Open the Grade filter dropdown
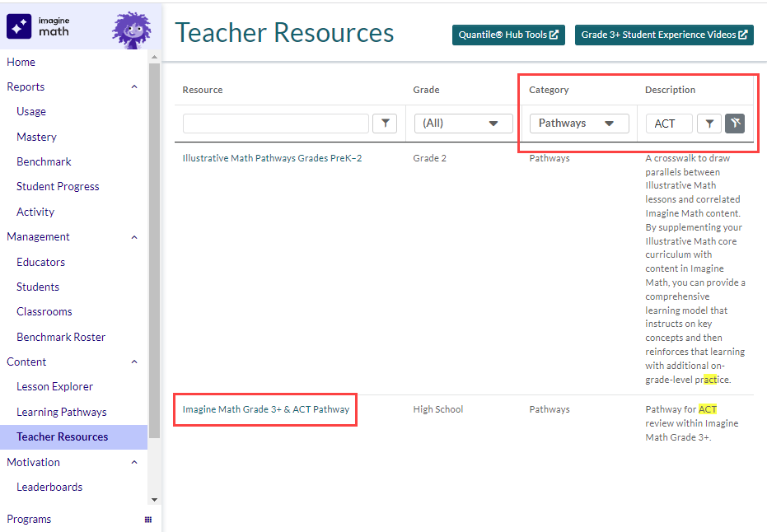 tap(461, 124)
